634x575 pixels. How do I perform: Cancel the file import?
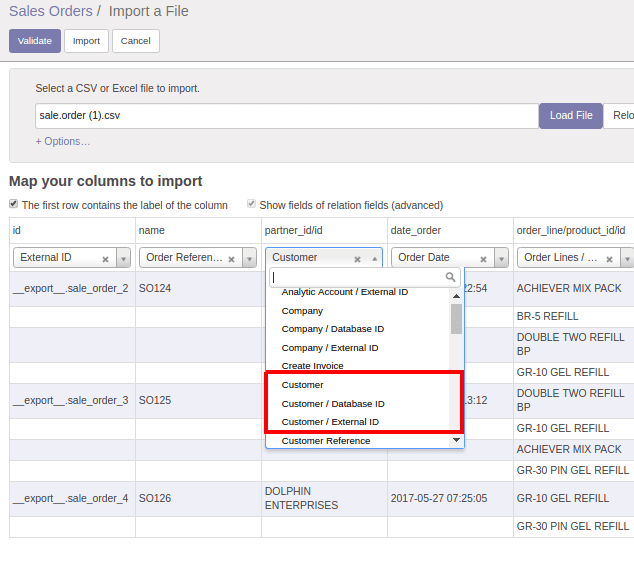[135, 41]
